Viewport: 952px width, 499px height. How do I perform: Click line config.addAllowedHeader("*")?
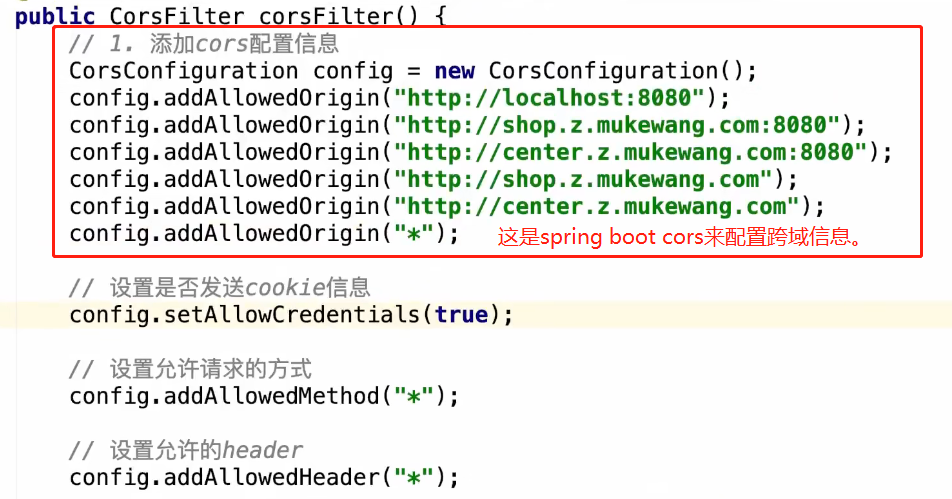tap(264, 478)
